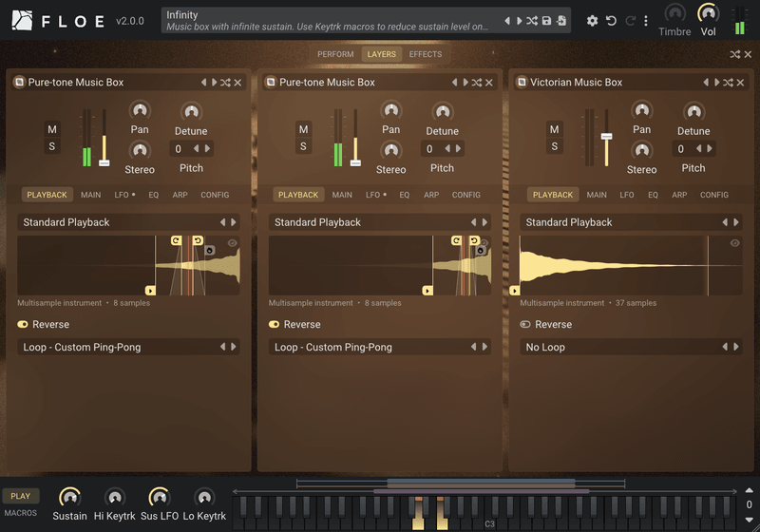Viewport: 760px width, 532px height.
Task: Click the master Vol knob
Action: pos(708,13)
